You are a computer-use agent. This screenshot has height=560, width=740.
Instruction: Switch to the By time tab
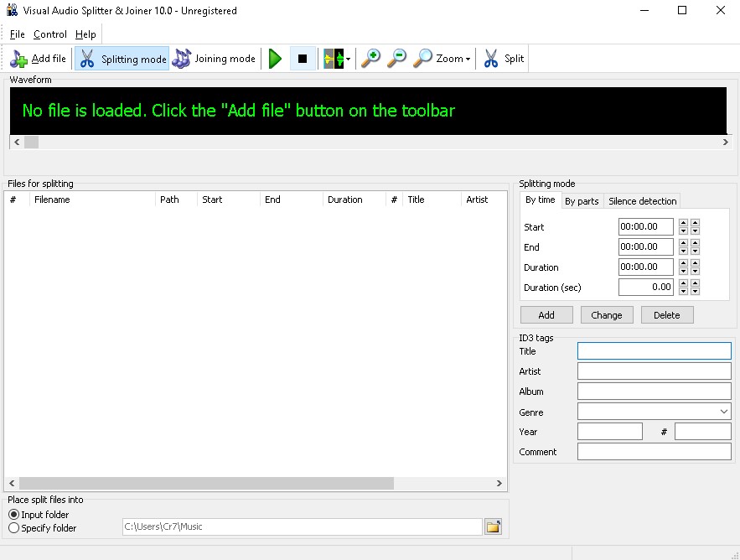pyautogui.click(x=541, y=200)
